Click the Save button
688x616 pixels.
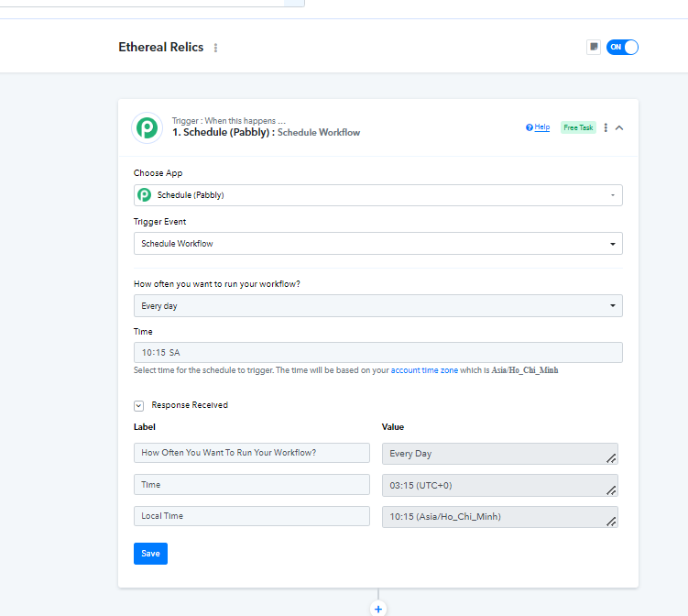tap(150, 554)
